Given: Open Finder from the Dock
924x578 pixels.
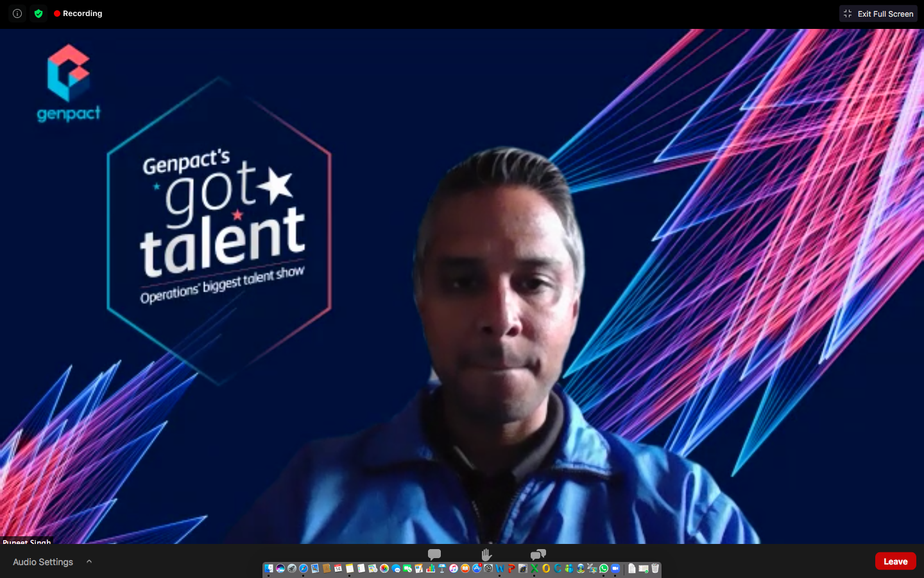Looking at the screenshot, I should point(269,568).
